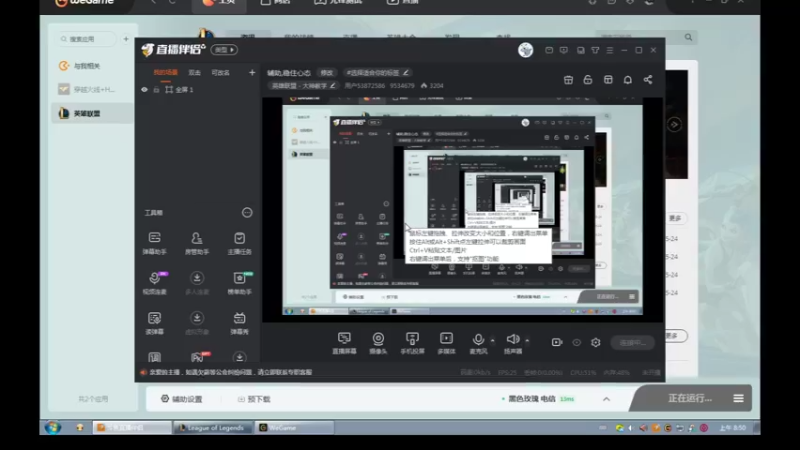Click the stream preview canvas
Screen dimensions: 800x450
point(462,210)
